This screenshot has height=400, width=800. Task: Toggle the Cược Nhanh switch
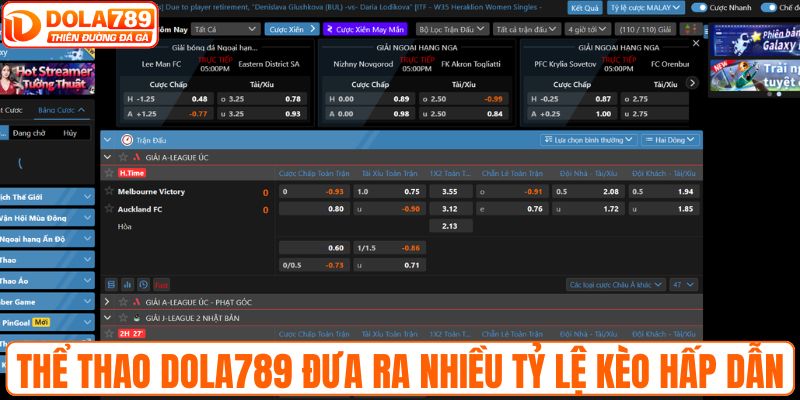click(699, 8)
